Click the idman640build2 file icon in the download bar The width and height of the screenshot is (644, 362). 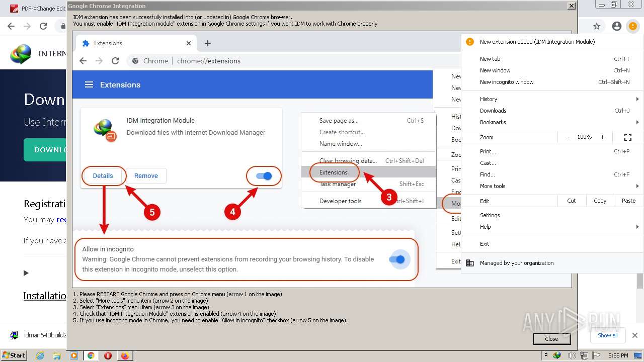15,335
